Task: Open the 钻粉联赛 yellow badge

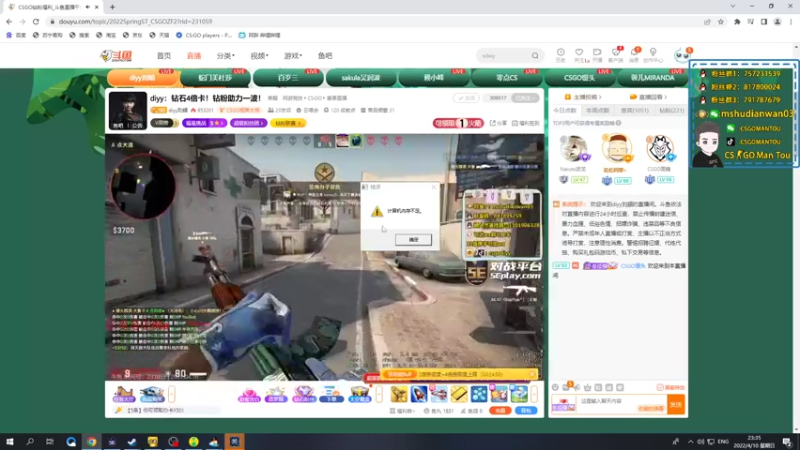Action: point(288,123)
